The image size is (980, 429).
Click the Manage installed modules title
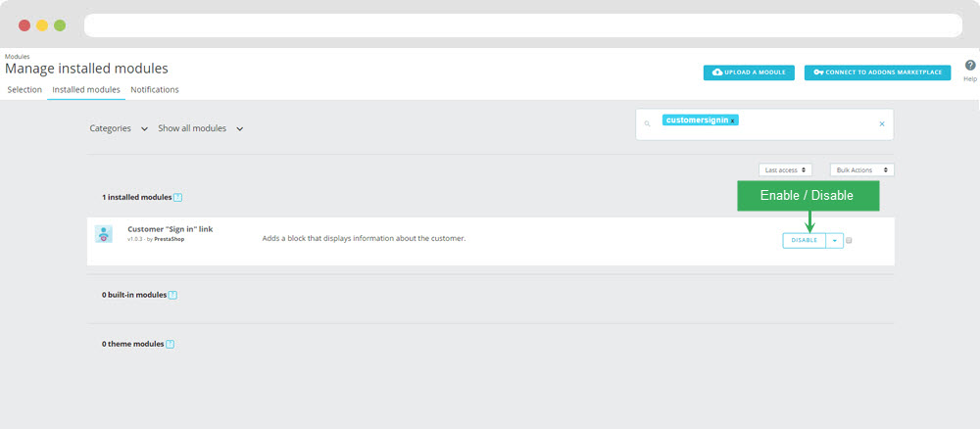(x=86, y=68)
